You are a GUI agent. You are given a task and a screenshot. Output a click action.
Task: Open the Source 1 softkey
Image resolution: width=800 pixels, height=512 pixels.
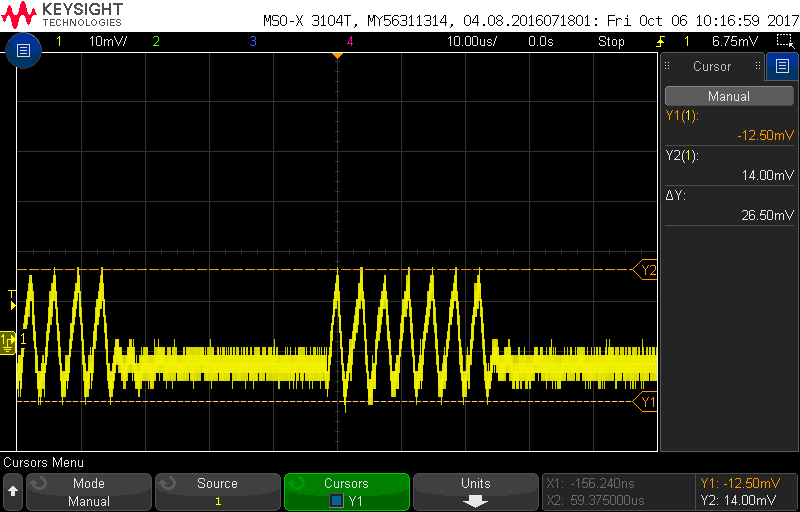click(x=218, y=492)
